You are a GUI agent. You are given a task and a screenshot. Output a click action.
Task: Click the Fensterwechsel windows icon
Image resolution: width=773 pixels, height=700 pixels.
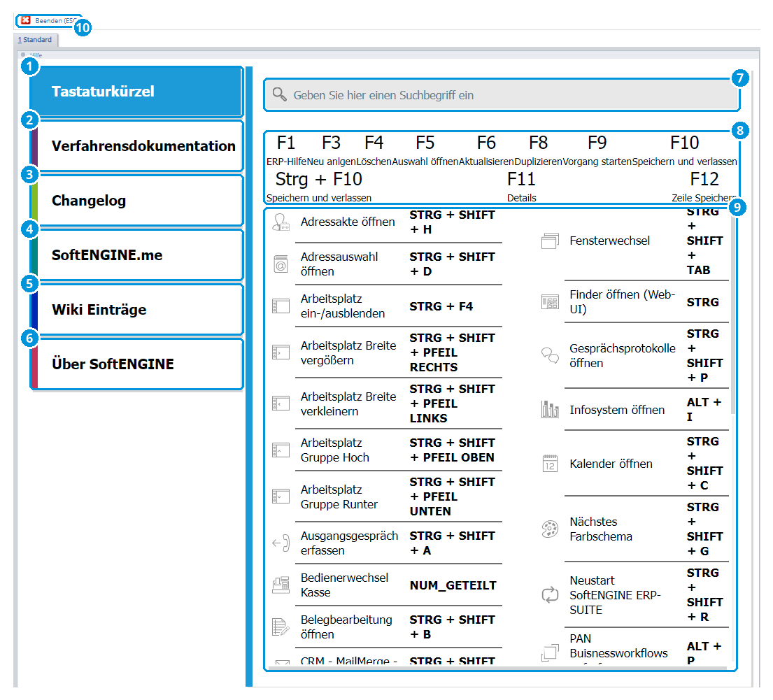coord(550,241)
